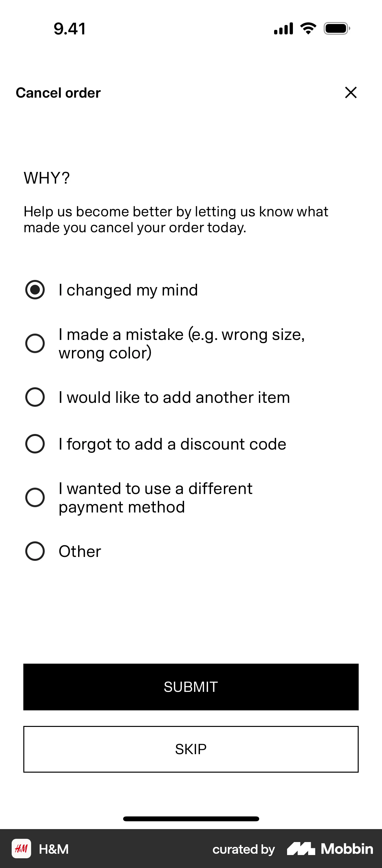
Task: Click the red H&M badge icon
Action: click(21, 849)
